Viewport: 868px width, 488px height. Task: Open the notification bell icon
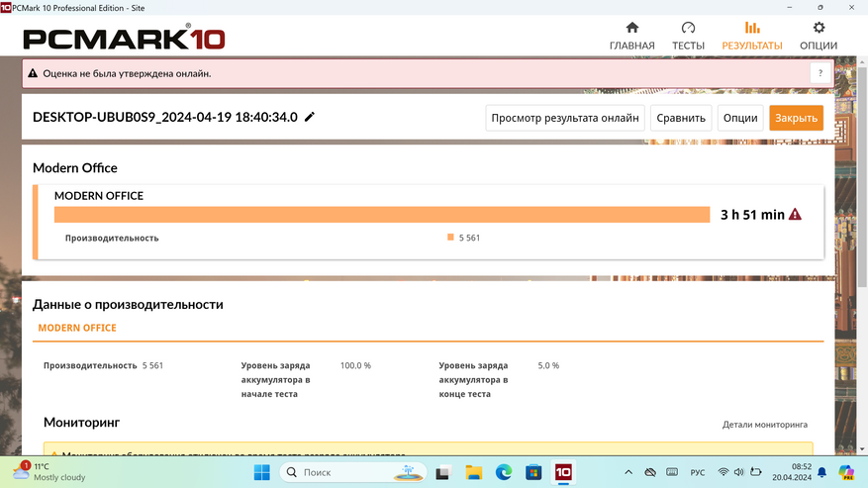[822, 472]
